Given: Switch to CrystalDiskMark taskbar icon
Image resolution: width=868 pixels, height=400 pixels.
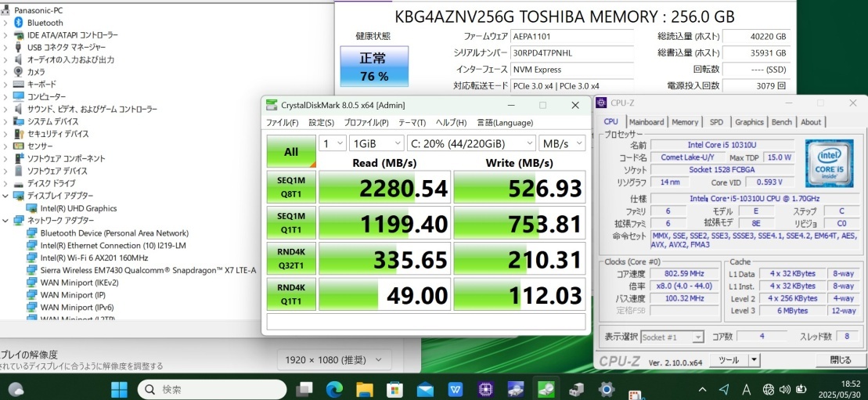Looking at the screenshot, I should pyautogui.click(x=546, y=389).
